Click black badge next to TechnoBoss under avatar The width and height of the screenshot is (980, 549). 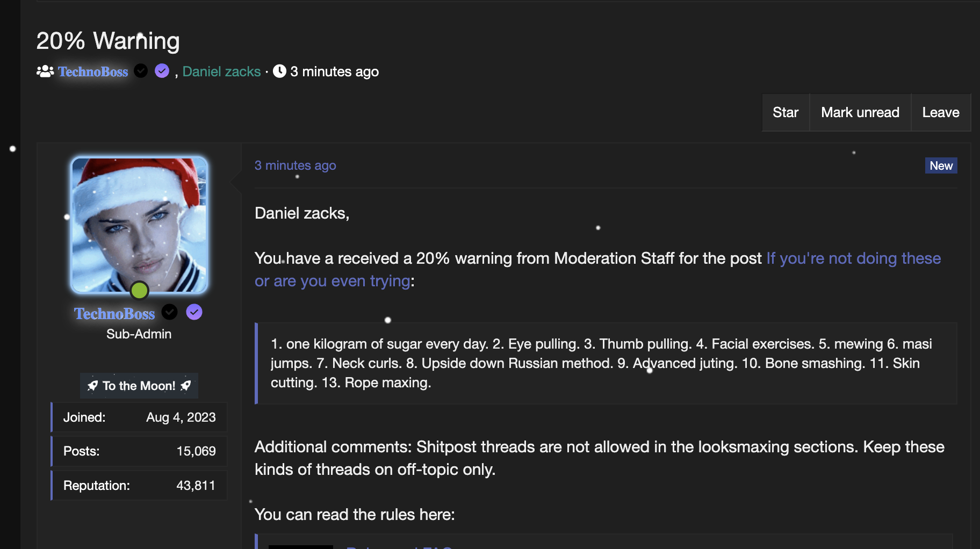[170, 312]
